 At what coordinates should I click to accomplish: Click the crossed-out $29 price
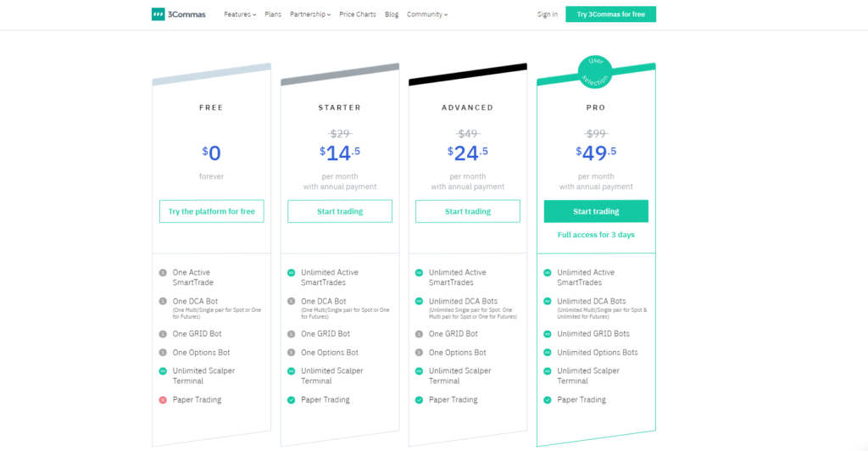point(340,133)
